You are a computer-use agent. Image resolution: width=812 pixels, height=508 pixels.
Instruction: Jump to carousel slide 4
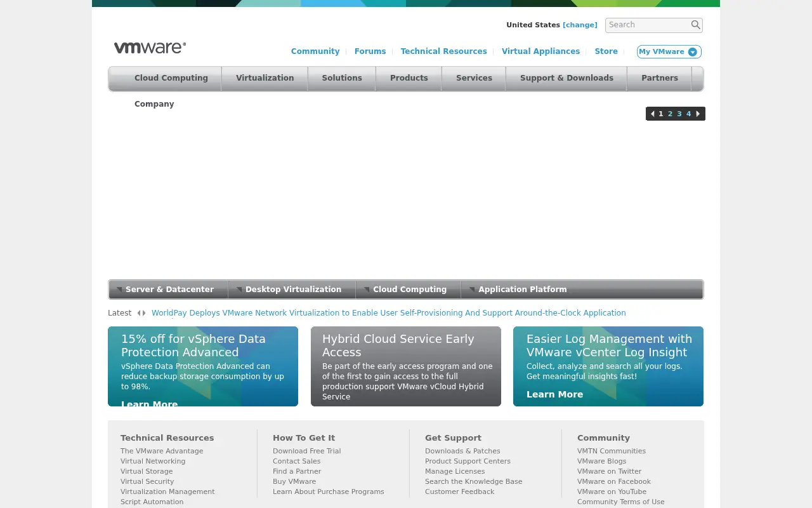(x=688, y=114)
